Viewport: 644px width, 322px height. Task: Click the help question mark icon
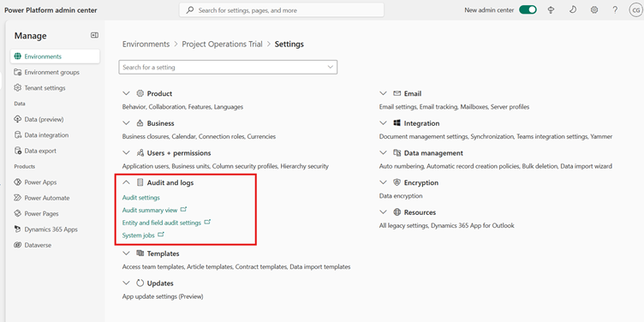[615, 10]
